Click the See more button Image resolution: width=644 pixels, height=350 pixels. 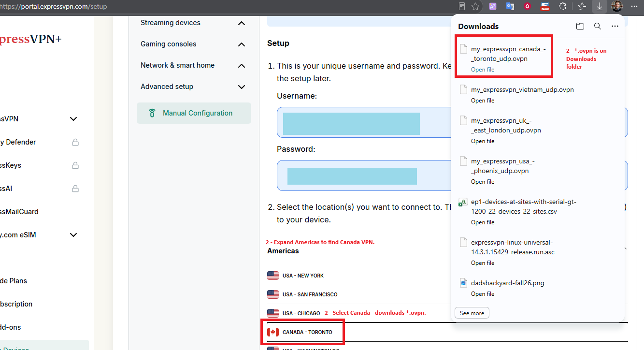(472, 313)
